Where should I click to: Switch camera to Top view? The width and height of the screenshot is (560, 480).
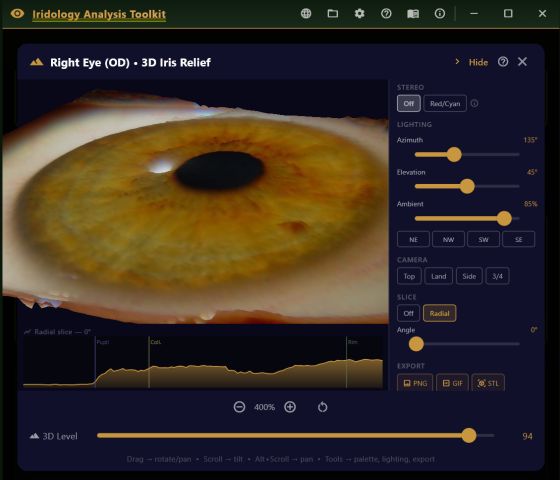pyautogui.click(x=409, y=276)
